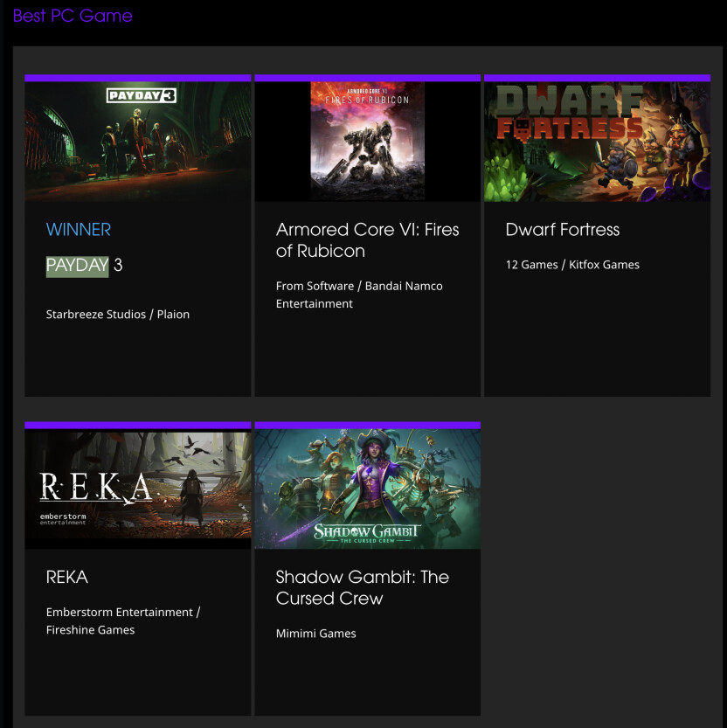Screen dimensions: 727x728
Task: Click the highlighted PAYDAY 3 title
Action: 84,266
